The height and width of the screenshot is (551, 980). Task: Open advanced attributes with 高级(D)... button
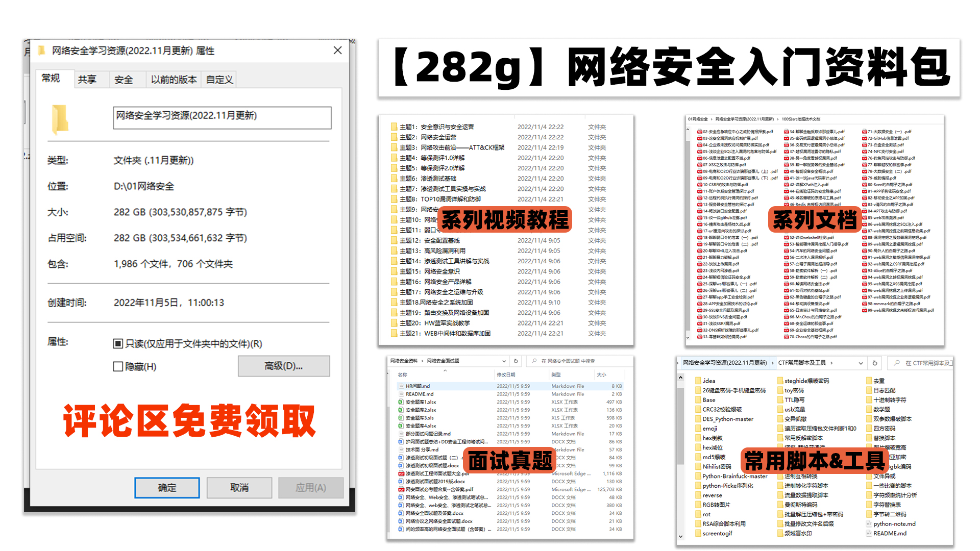tap(284, 366)
